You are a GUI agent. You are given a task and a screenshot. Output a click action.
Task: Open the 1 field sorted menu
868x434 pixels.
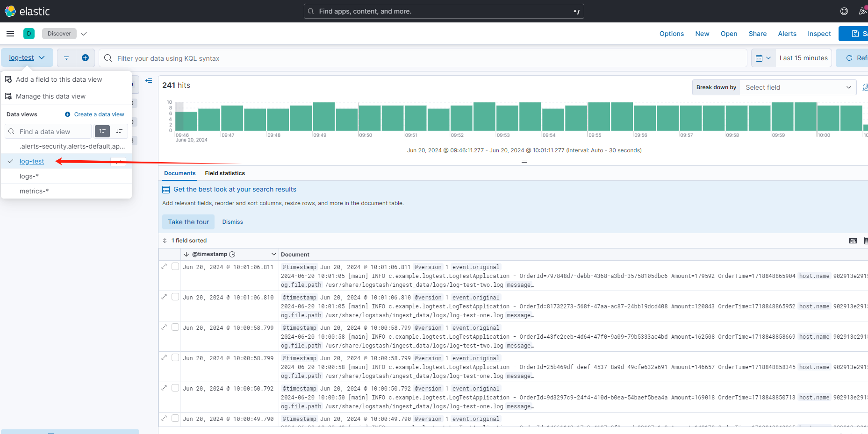(x=185, y=241)
